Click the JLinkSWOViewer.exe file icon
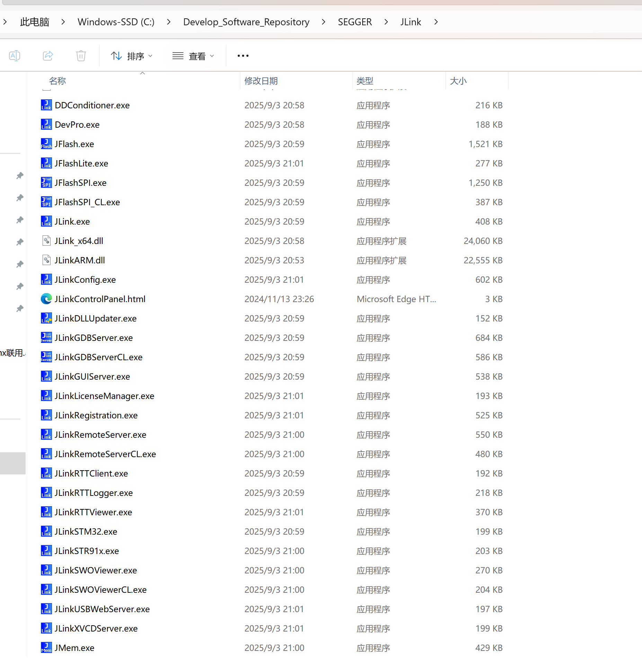Image resolution: width=642 pixels, height=672 pixels. coord(46,570)
